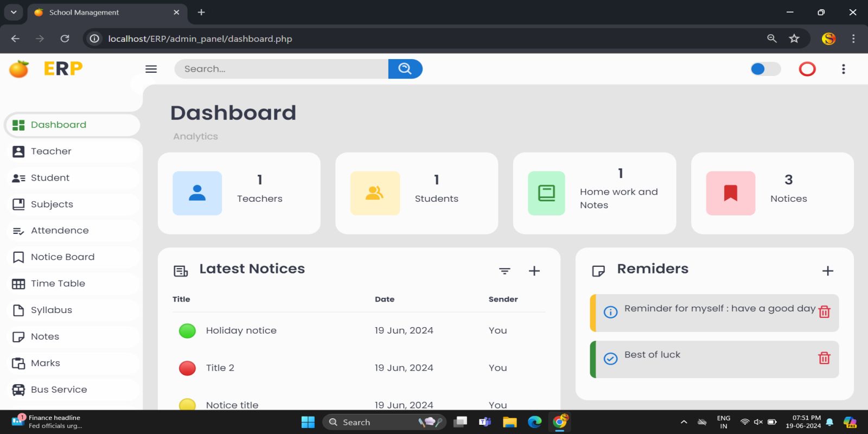Click the Home work and Notes label
The image size is (868, 434).
[619, 199]
